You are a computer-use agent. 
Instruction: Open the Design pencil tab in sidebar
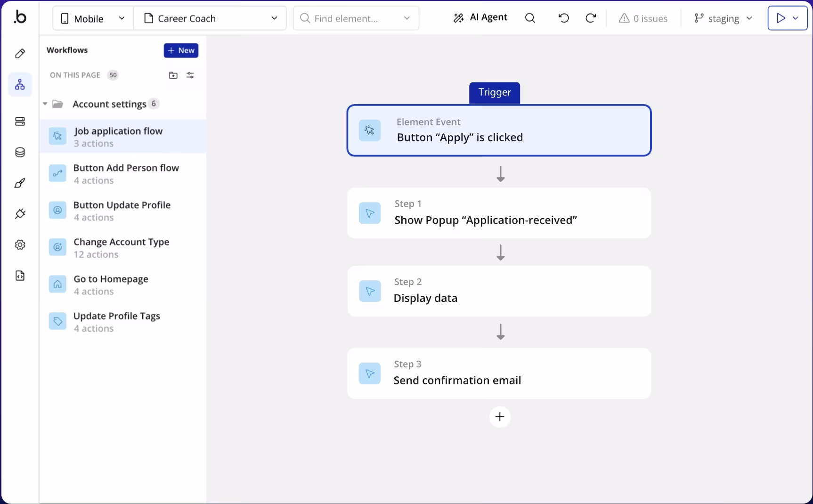click(20, 54)
